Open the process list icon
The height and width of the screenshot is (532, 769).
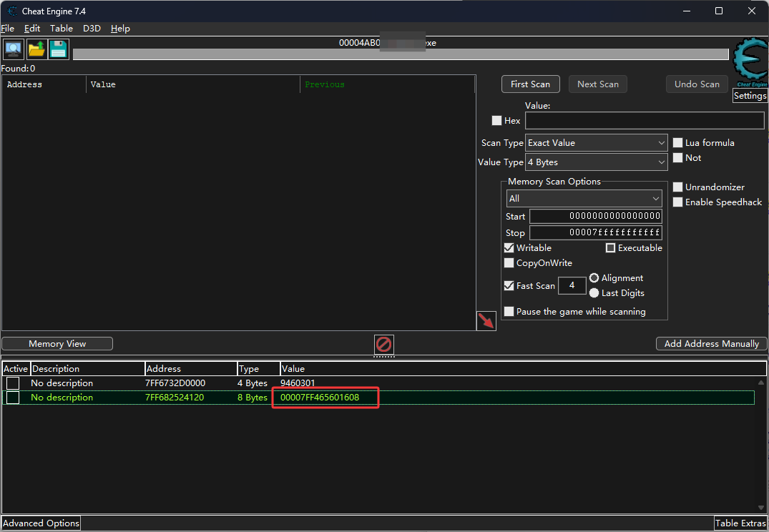tap(14, 49)
